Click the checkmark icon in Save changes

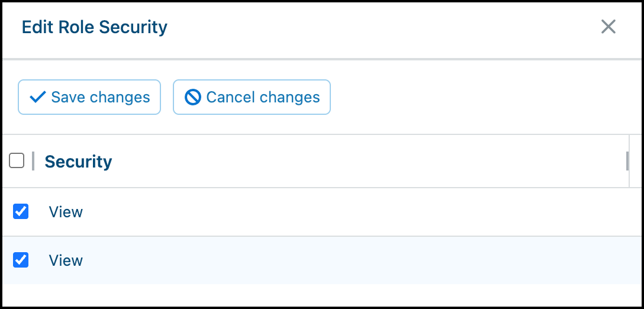37,98
